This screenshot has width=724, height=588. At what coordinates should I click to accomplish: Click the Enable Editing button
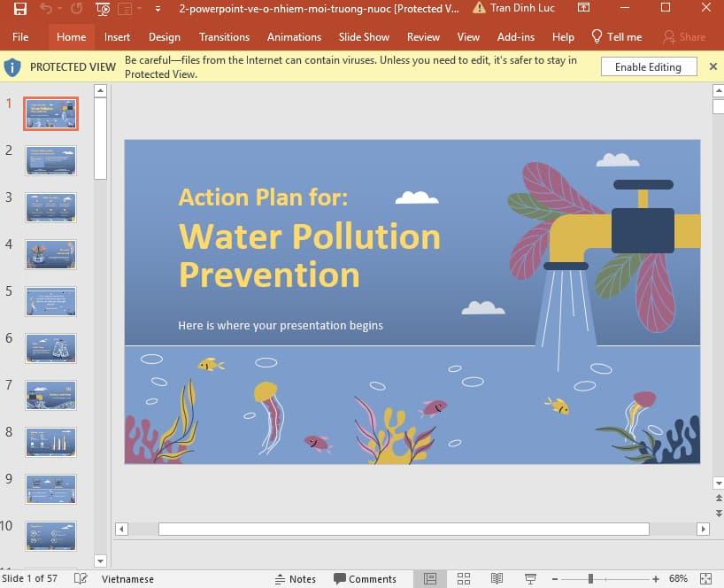pyautogui.click(x=648, y=66)
